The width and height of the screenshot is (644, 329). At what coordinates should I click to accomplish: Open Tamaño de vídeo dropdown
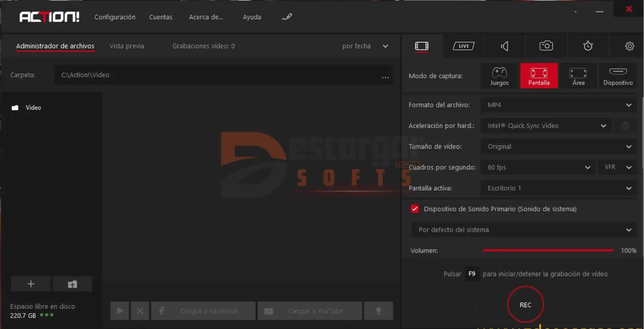(x=559, y=147)
